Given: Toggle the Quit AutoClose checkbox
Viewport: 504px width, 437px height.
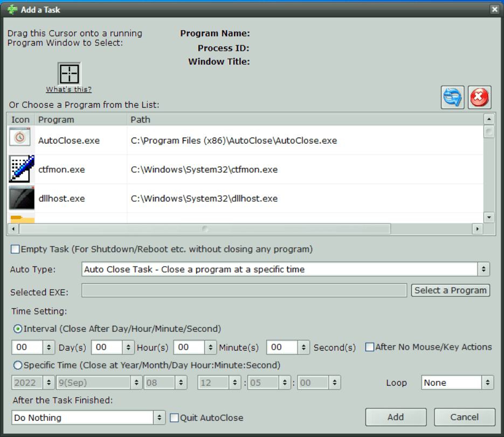Looking at the screenshot, I should [x=174, y=418].
